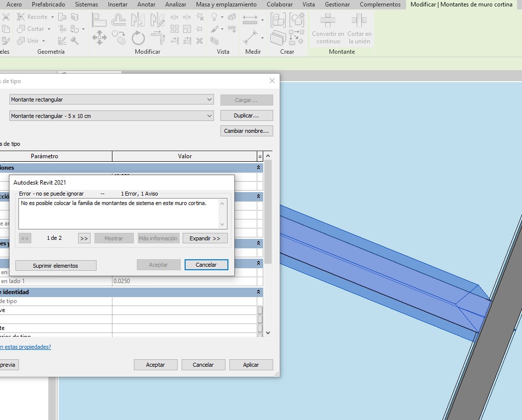Viewport: 522px width, 420px height.
Task: Click the Rotate tool icon
Action: click(x=138, y=38)
